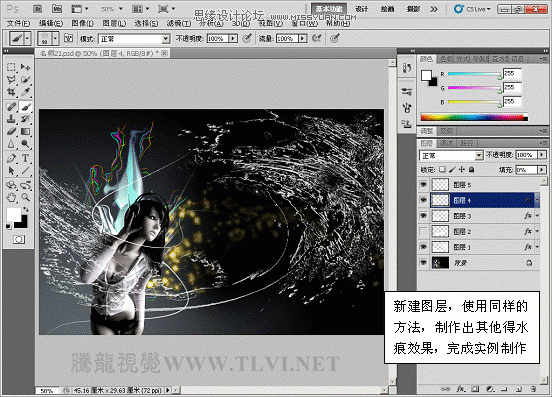Switch to the 路径 paths tab
This screenshot has height=397, width=552.
[x=467, y=143]
